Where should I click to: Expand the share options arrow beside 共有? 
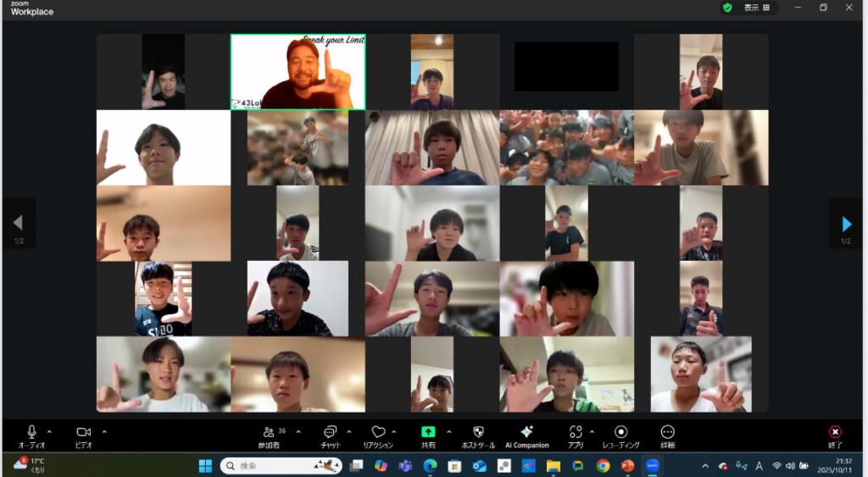click(448, 431)
